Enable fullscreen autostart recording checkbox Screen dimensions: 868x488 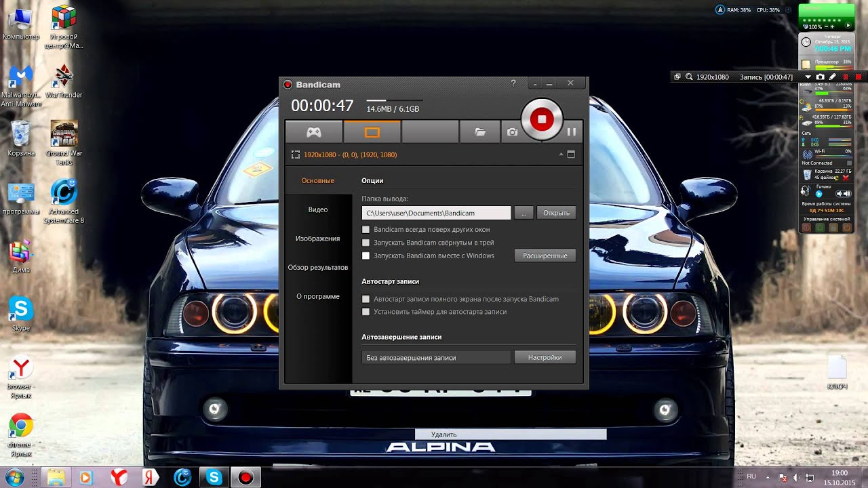[x=366, y=299]
